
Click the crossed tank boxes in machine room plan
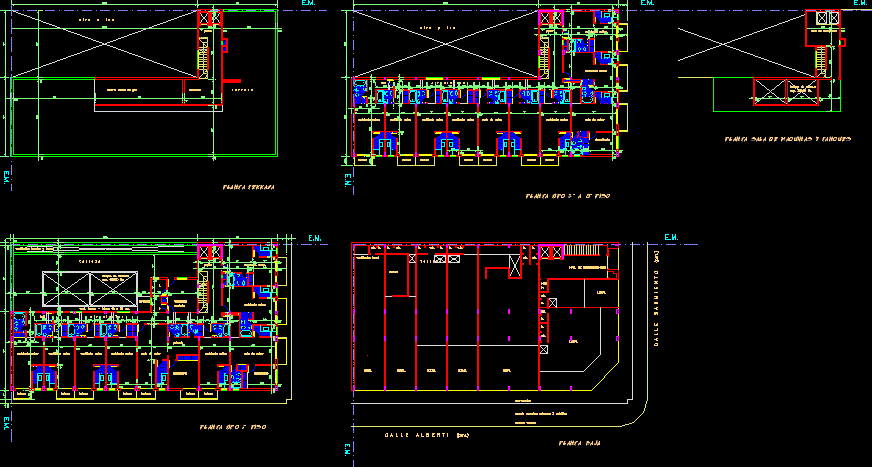coord(768,92)
